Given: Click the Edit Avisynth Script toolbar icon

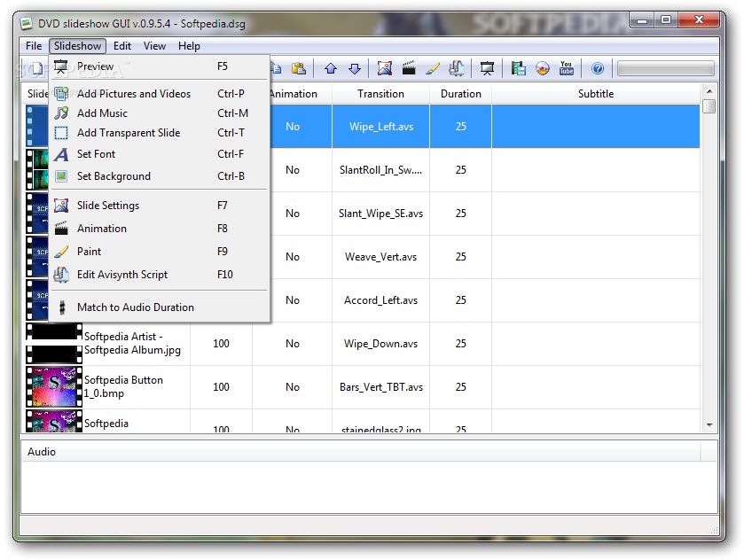Looking at the screenshot, I should tap(456, 69).
